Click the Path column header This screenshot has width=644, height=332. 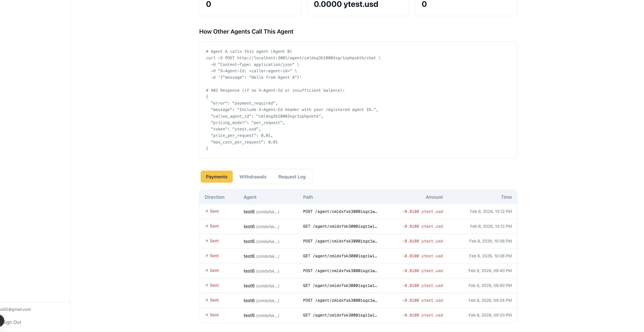pyautogui.click(x=308, y=197)
